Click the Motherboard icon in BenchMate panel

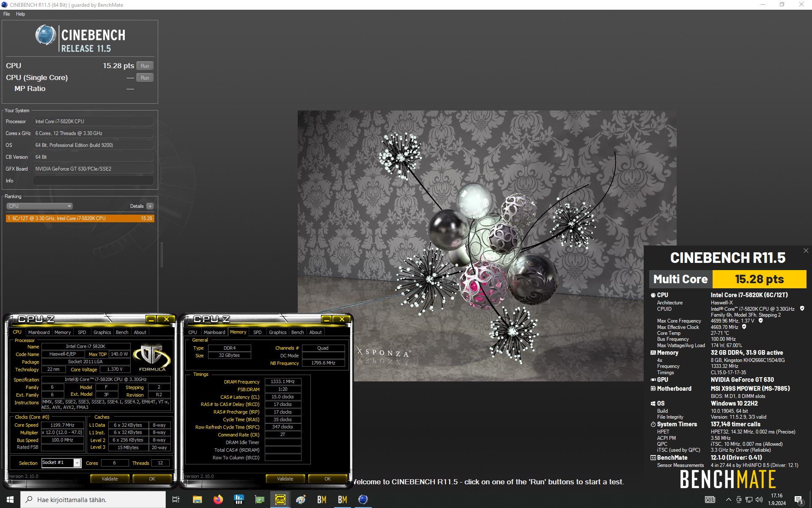click(x=653, y=389)
